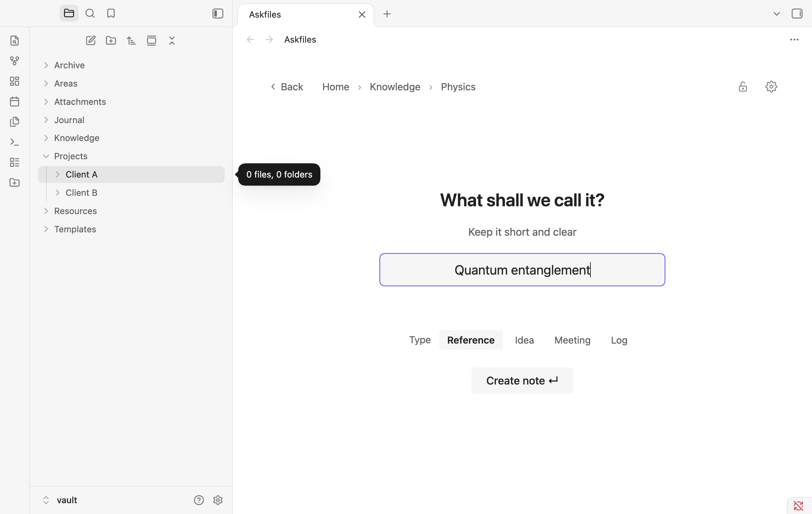Go Back in the Askfiles wizard
This screenshot has width=812, height=514.
click(x=287, y=87)
